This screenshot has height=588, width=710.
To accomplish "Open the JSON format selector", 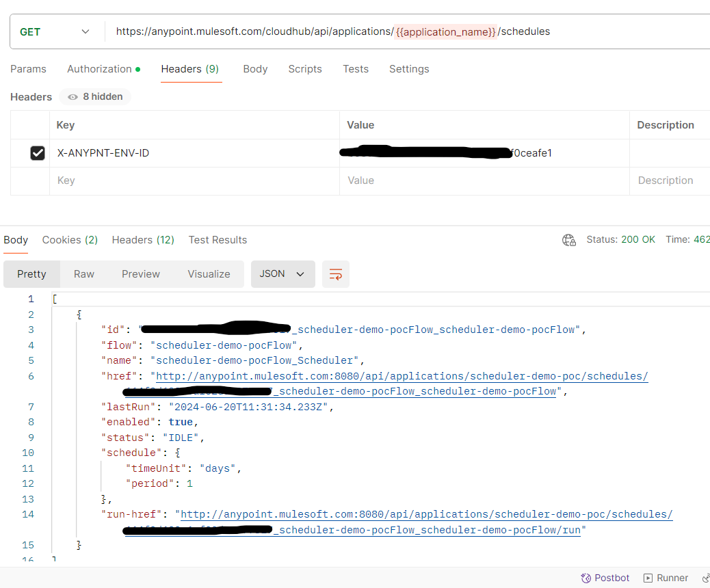I will (x=282, y=273).
